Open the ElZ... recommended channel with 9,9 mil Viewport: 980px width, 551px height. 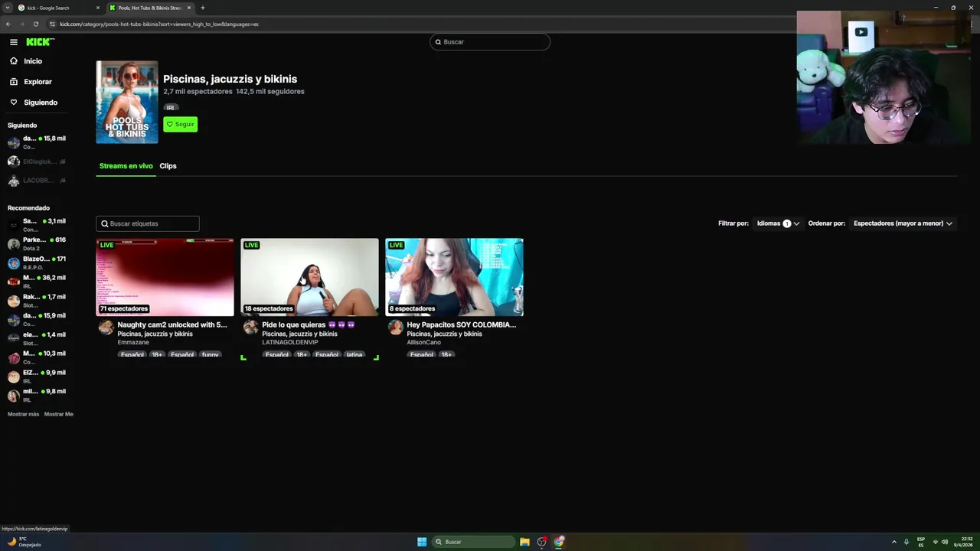coord(37,377)
